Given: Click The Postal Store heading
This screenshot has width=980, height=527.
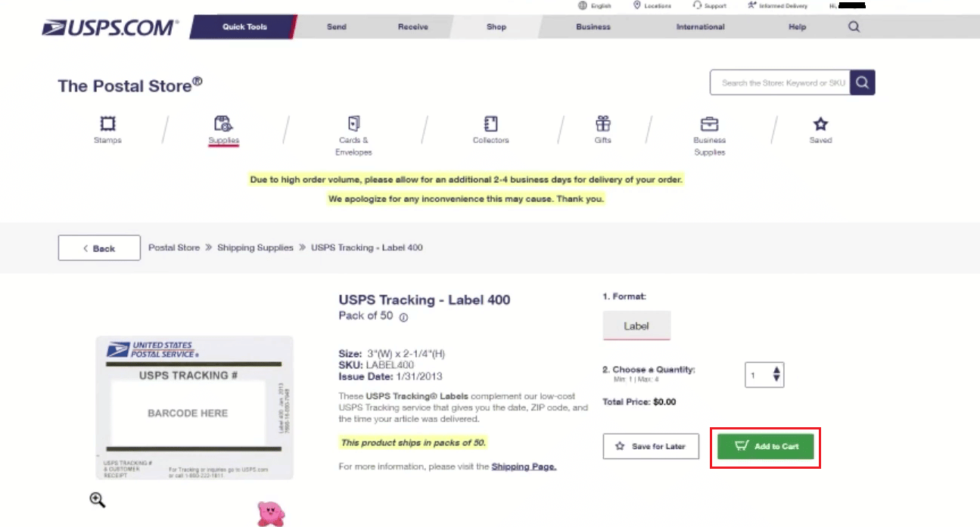Looking at the screenshot, I should (130, 85).
